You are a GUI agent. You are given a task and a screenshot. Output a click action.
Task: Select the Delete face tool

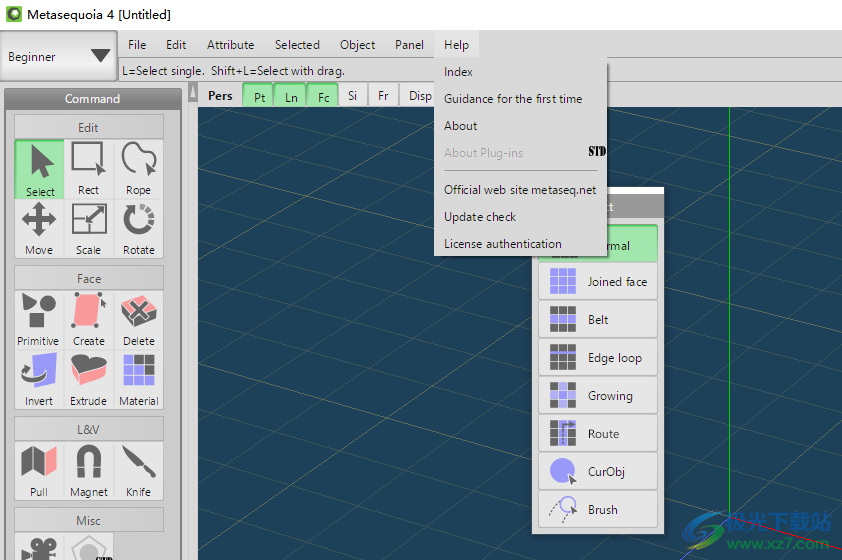tap(139, 320)
